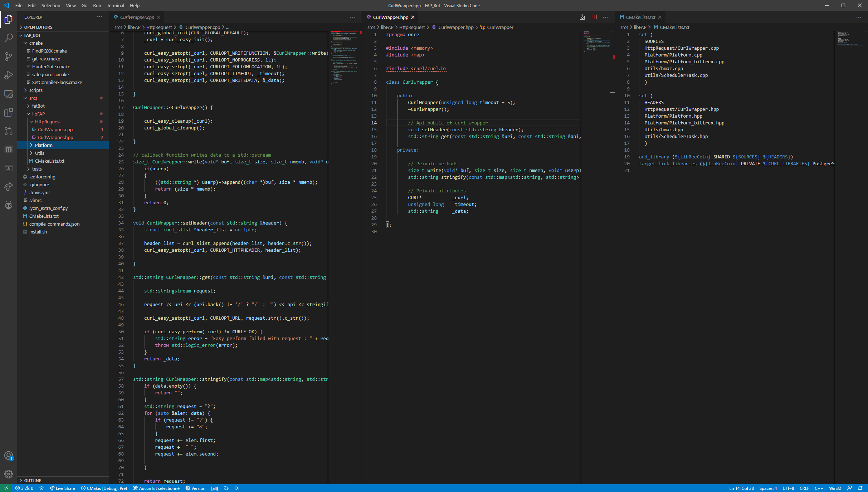
Task: Open the Selection menu
Action: click(x=51, y=5)
